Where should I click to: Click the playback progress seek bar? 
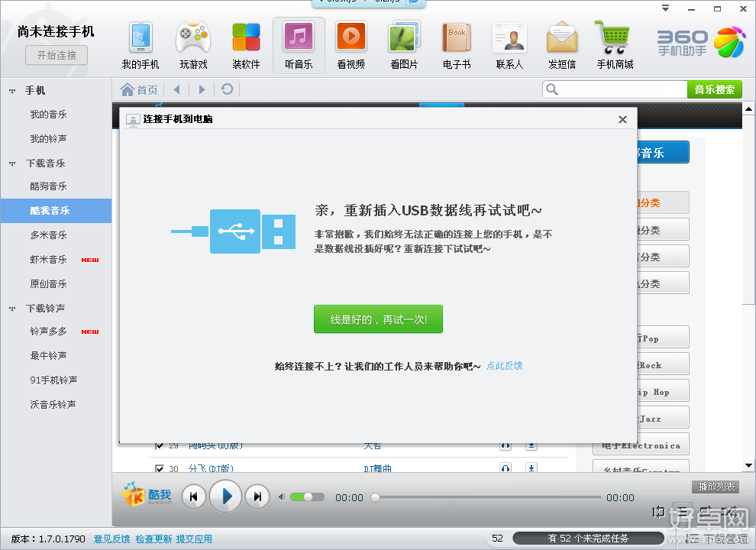coord(486,497)
